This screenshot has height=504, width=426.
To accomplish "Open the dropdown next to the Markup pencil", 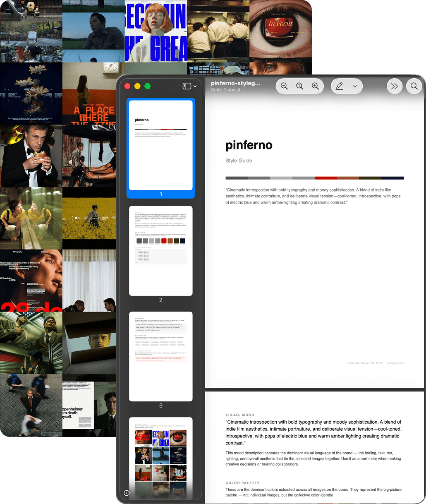I will 354,86.
